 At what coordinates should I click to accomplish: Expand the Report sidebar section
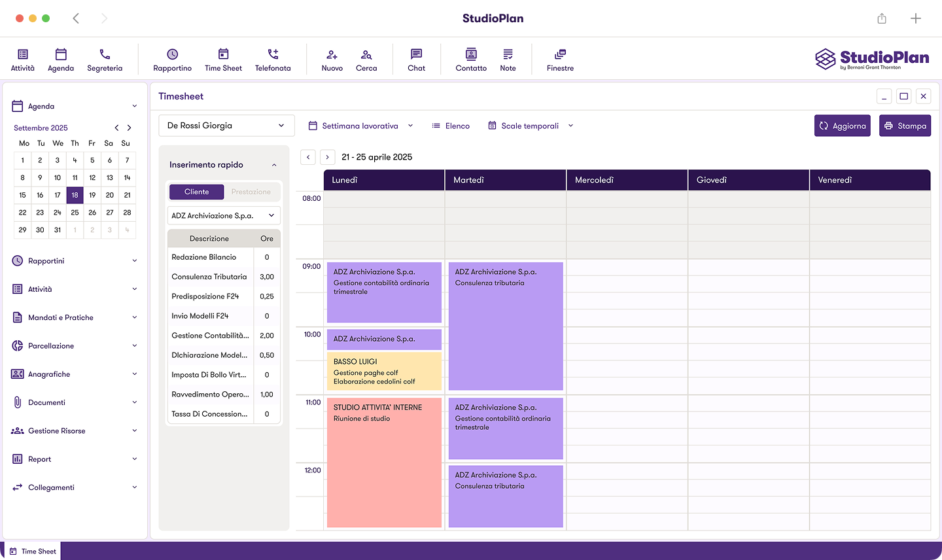[75, 459]
